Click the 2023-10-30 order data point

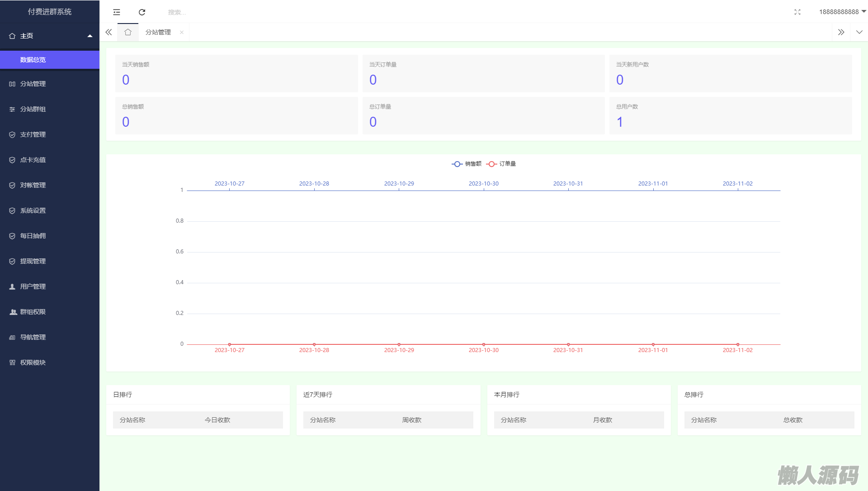point(484,344)
